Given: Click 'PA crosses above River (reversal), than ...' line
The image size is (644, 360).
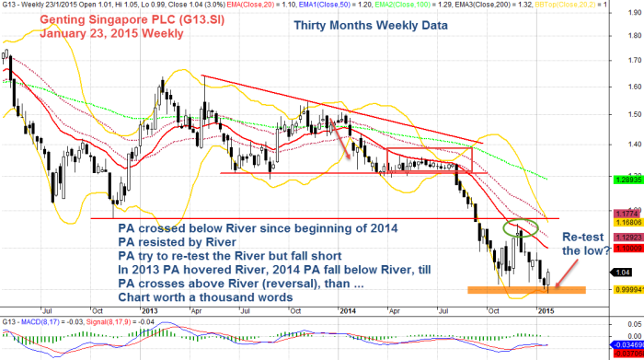Looking at the screenshot, I should tap(241, 284).
